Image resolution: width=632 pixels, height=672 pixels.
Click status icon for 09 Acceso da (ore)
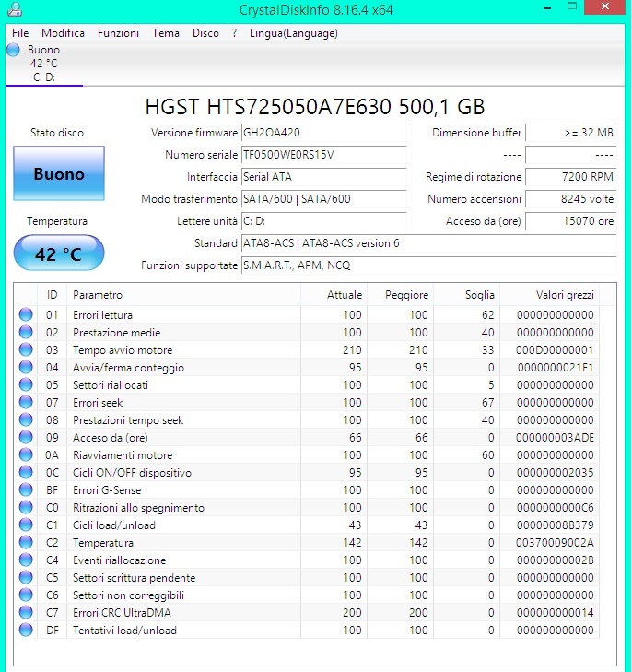(x=26, y=437)
